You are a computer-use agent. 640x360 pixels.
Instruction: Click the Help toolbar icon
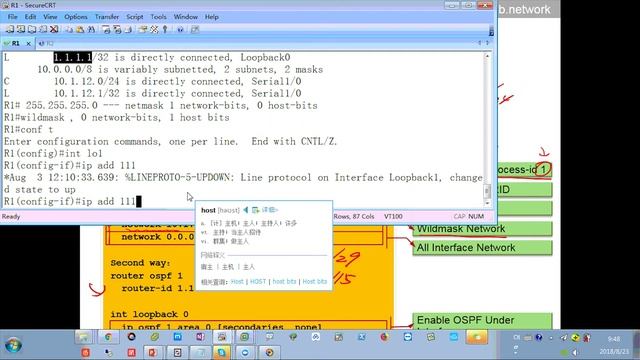[x=180, y=29]
